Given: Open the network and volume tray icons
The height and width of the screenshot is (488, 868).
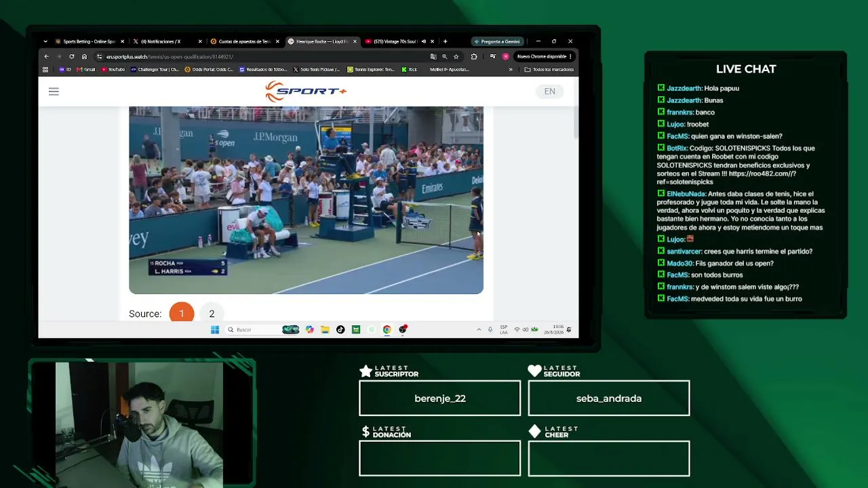Looking at the screenshot, I should tap(526, 329).
